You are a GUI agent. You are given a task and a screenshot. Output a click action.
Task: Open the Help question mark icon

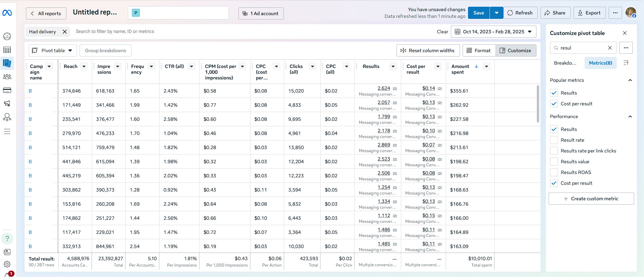[7, 239]
